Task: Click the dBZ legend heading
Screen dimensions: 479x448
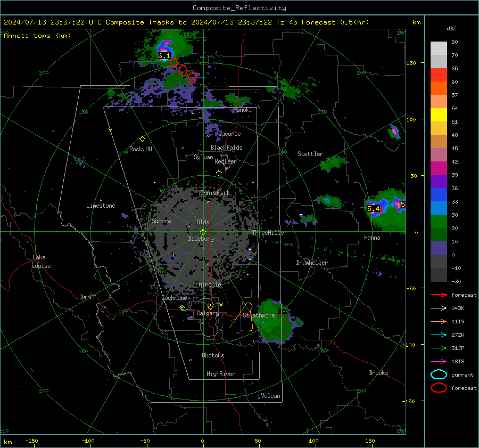Action: [451, 28]
